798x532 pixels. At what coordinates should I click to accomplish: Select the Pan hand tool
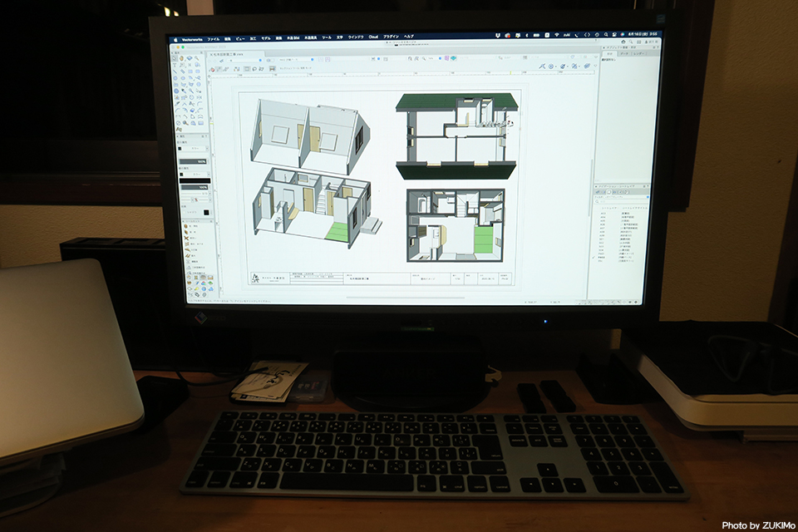coord(182,59)
